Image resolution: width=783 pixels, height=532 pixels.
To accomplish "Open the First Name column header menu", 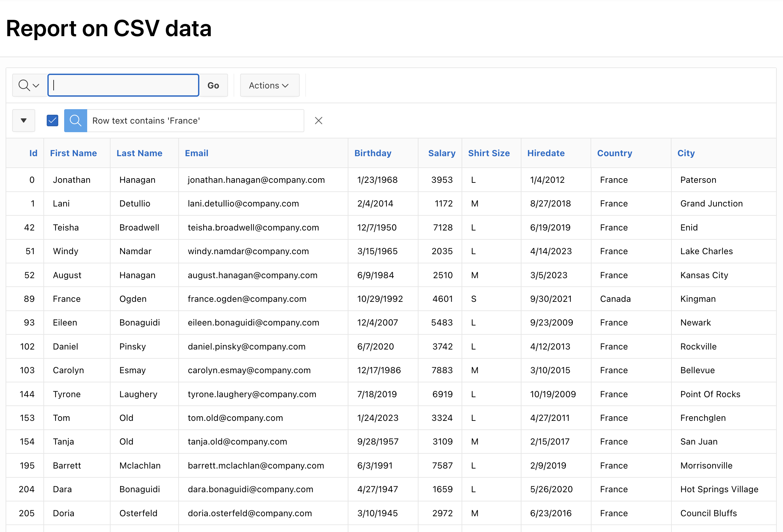I will pyautogui.click(x=73, y=153).
